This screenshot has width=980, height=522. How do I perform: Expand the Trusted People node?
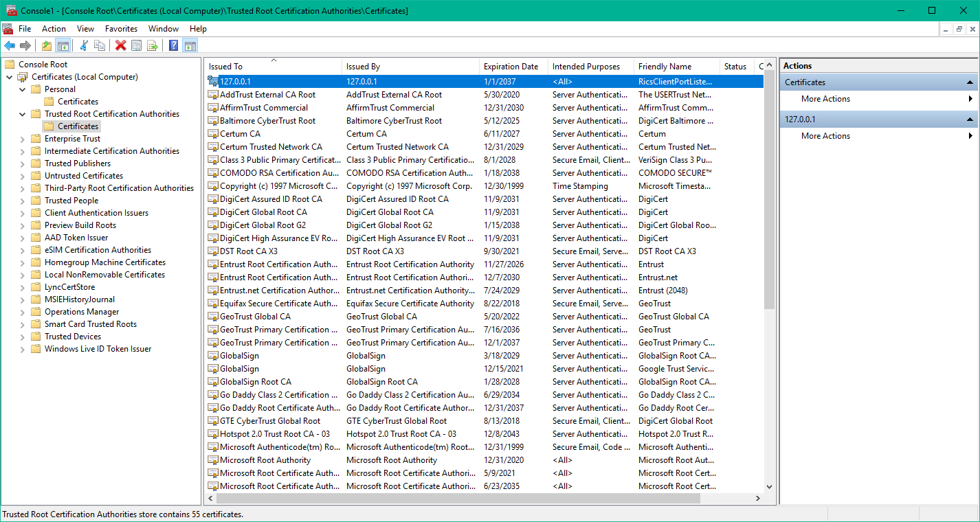22,201
